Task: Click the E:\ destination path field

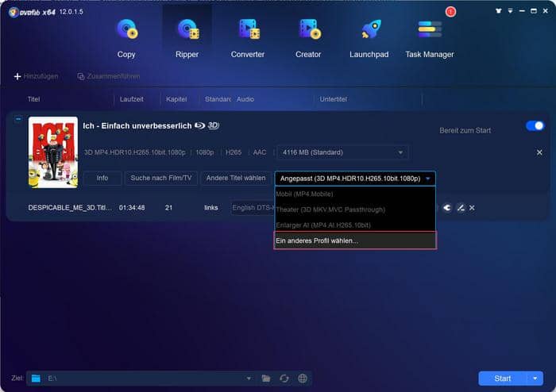Action: [144, 379]
